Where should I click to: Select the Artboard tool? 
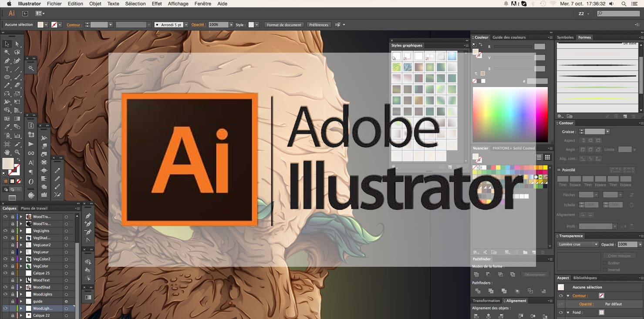pos(7,144)
